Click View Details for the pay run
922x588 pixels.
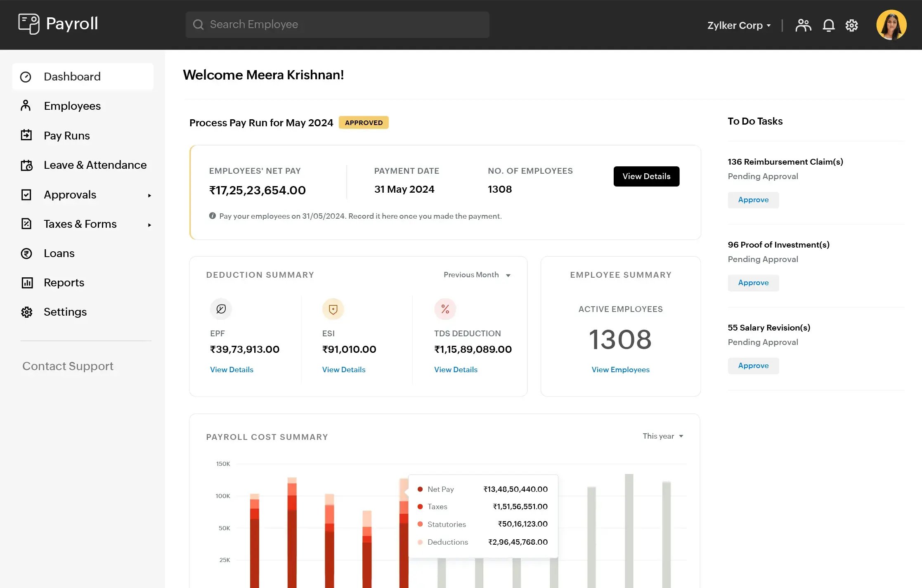click(x=646, y=176)
